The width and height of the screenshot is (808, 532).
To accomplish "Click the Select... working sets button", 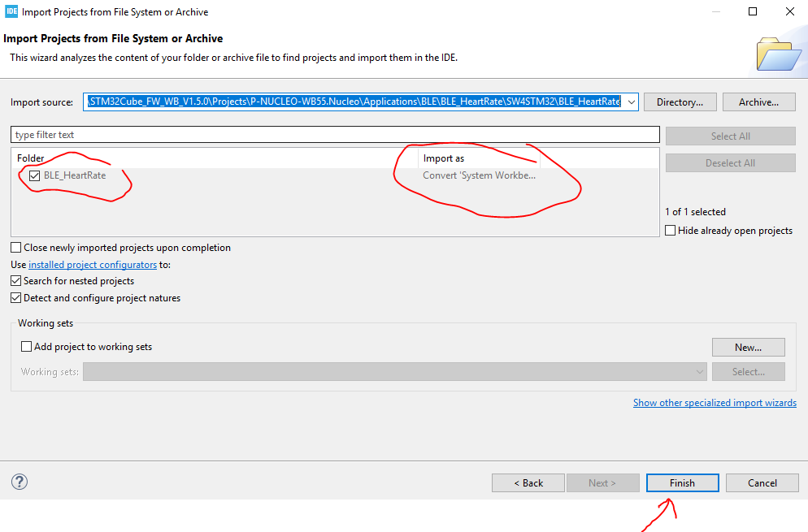I will point(748,372).
